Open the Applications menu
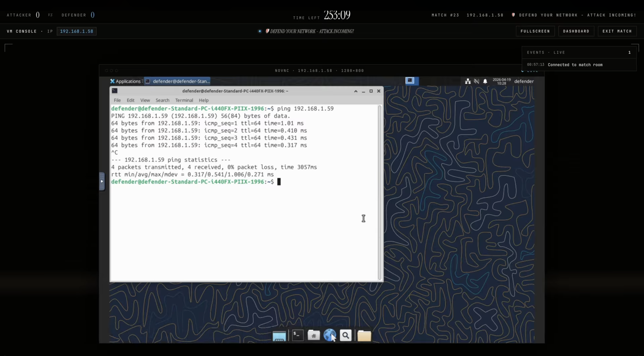This screenshot has height=356, width=644. [125, 81]
